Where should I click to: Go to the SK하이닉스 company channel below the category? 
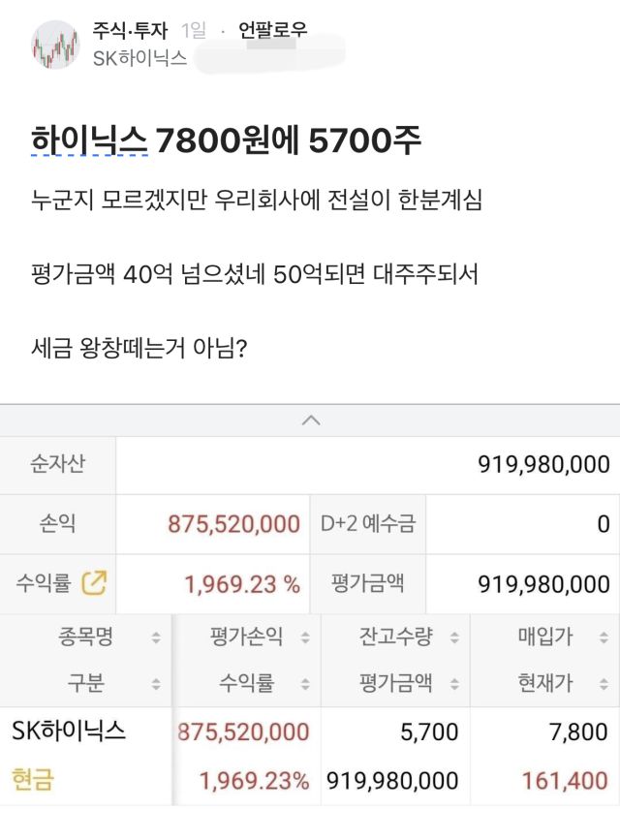140,58
